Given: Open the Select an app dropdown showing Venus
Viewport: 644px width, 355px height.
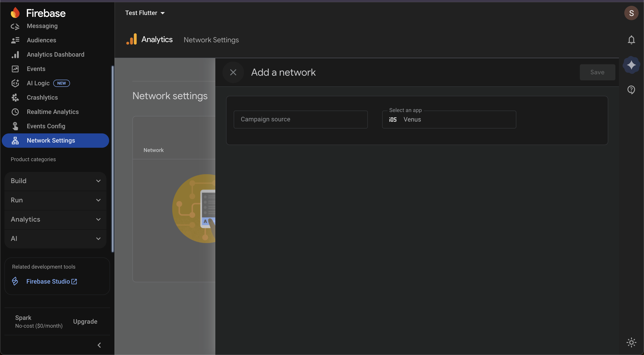Looking at the screenshot, I should 449,120.
